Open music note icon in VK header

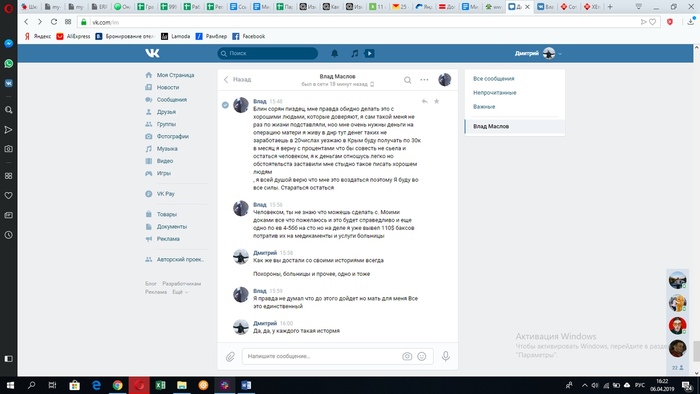point(354,54)
